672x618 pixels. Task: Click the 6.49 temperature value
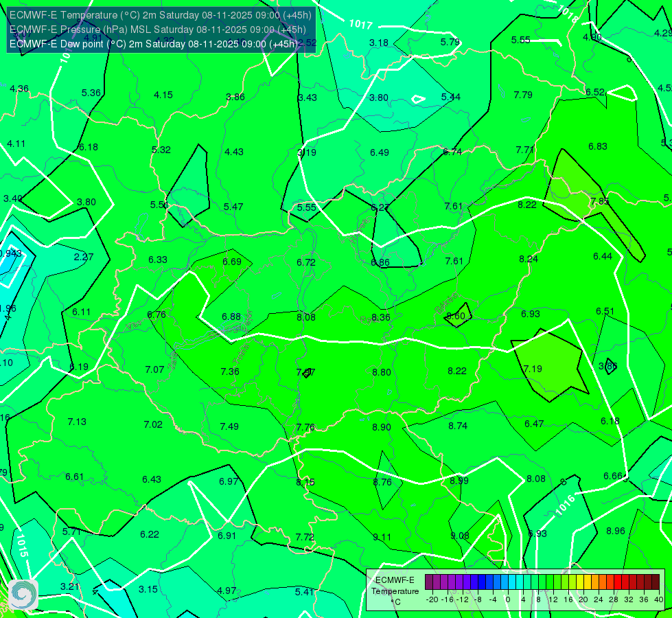[380, 152]
